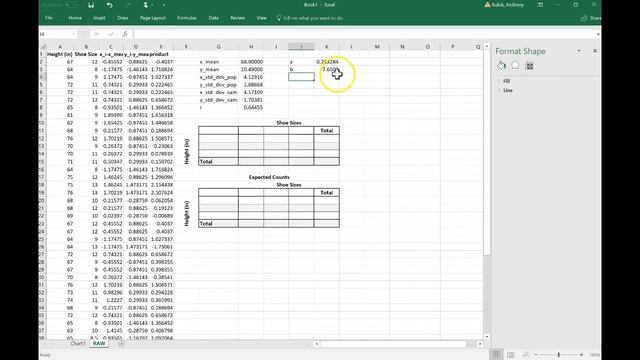Click the Size & Properties icon

coord(529,66)
